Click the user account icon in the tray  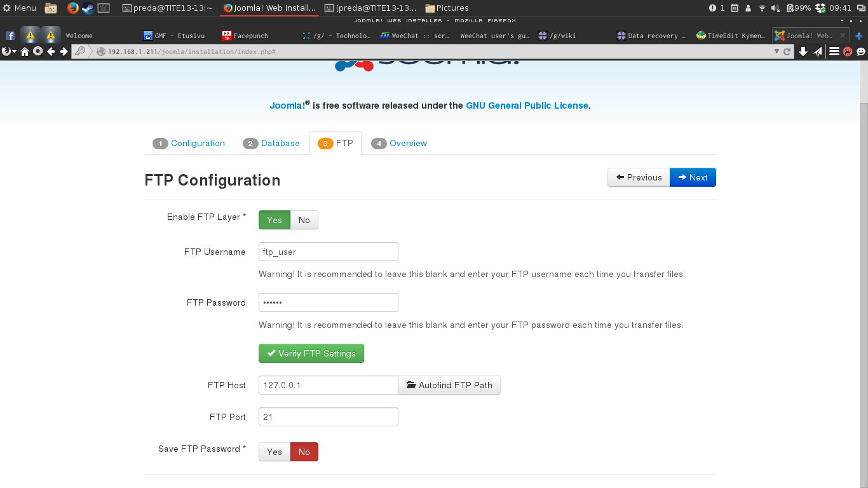(748, 8)
